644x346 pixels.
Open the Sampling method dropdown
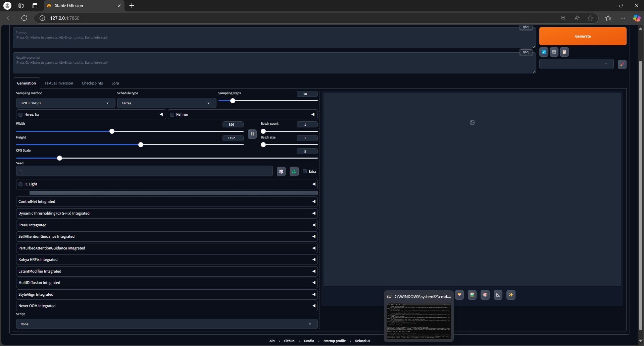click(x=65, y=103)
